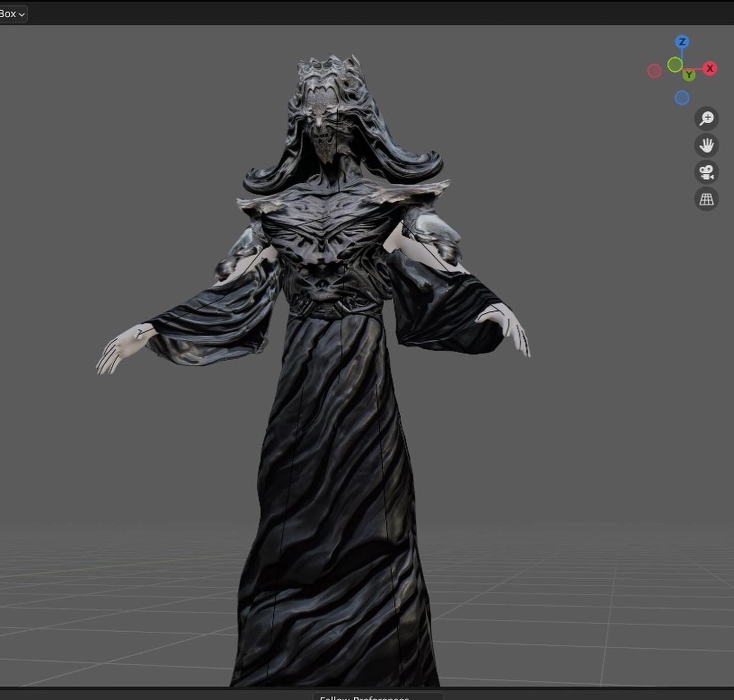Toggle camera view via the film camera icon
This screenshot has width=734, height=700.
705,172
